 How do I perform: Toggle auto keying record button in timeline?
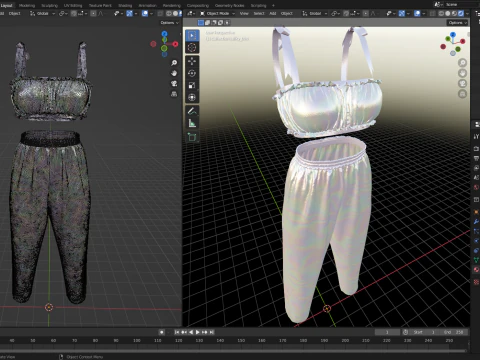[x=162, y=332]
